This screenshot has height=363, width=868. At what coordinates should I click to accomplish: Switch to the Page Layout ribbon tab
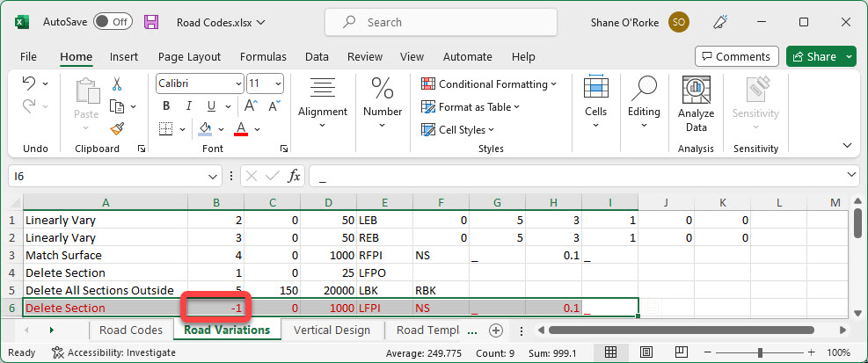click(189, 56)
